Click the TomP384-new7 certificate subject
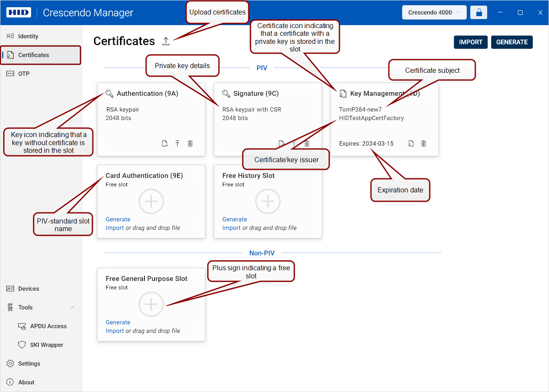 [x=360, y=109]
